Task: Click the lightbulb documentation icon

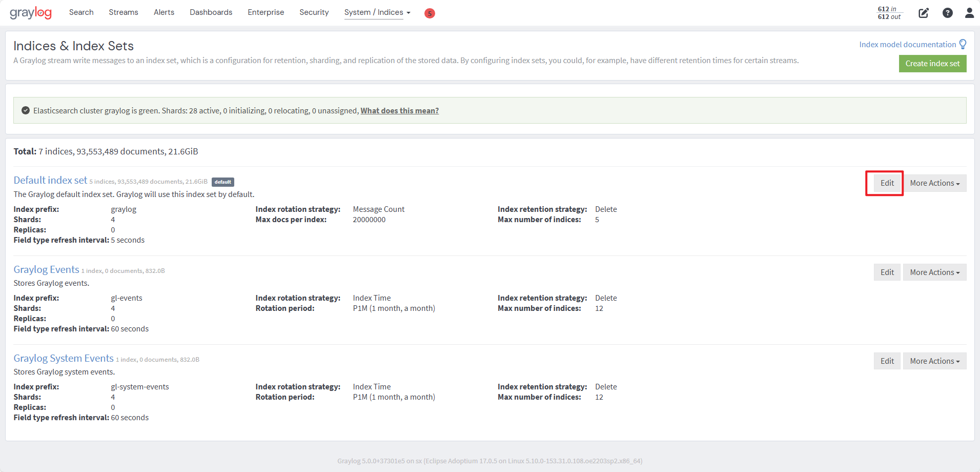Action: 963,44
